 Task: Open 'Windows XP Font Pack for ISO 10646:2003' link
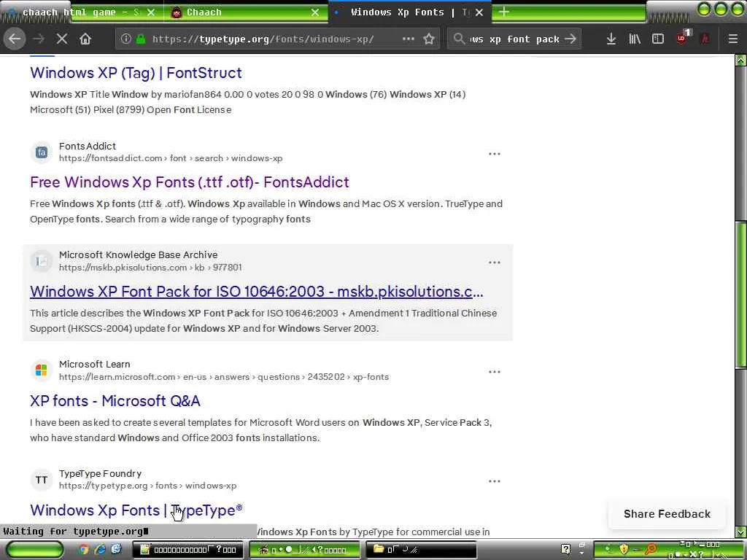point(256,292)
